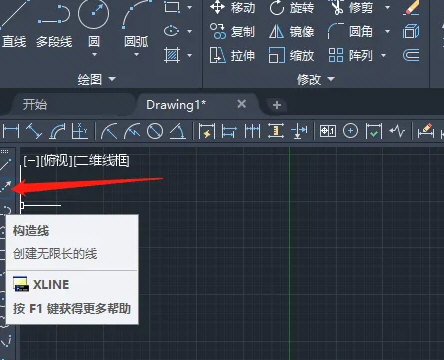Click the left draw toolbar grip handle
The height and width of the screenshot is (360, 444).
coord(5,151)
